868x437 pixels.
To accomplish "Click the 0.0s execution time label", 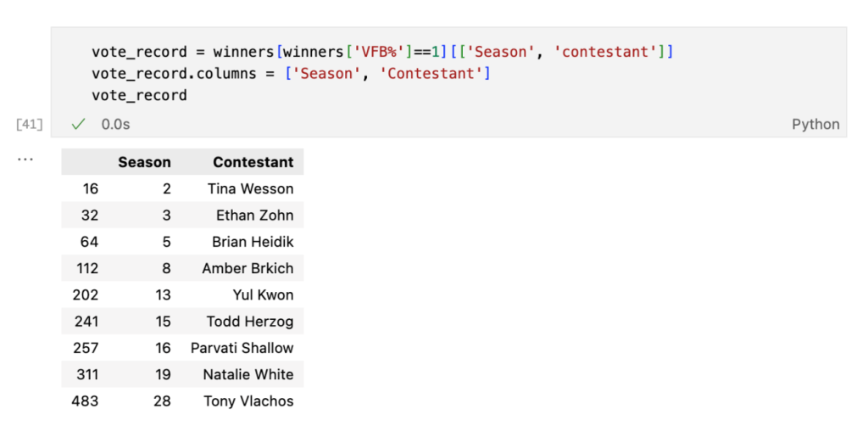I will pos(116,124).
